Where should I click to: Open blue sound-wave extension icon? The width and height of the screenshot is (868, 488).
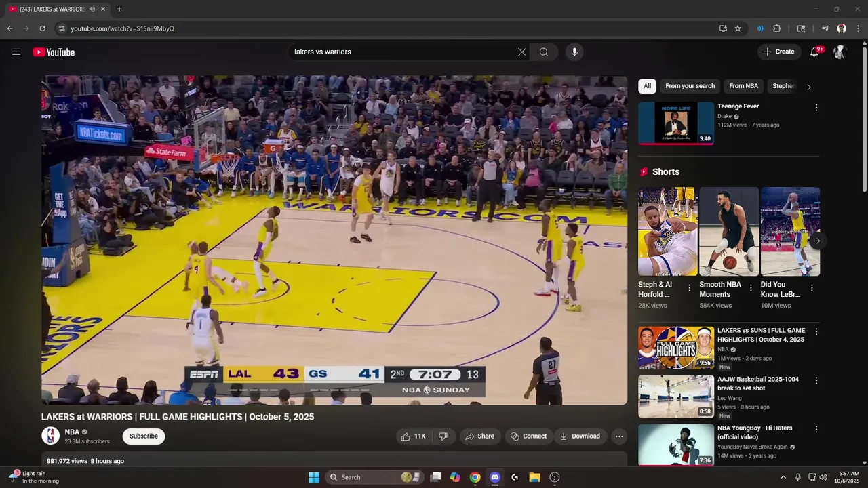760,28
